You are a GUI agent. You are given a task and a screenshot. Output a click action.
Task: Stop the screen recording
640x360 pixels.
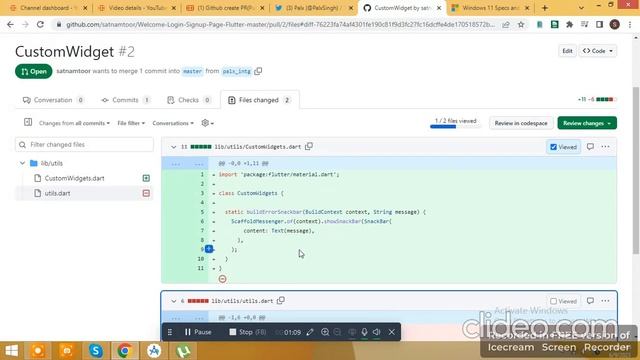[x=247, y=332]
